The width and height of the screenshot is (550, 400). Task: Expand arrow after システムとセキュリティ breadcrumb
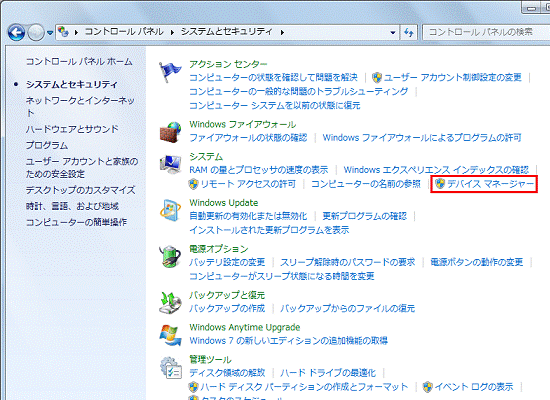pyautogui.click(x=282, y=33)
